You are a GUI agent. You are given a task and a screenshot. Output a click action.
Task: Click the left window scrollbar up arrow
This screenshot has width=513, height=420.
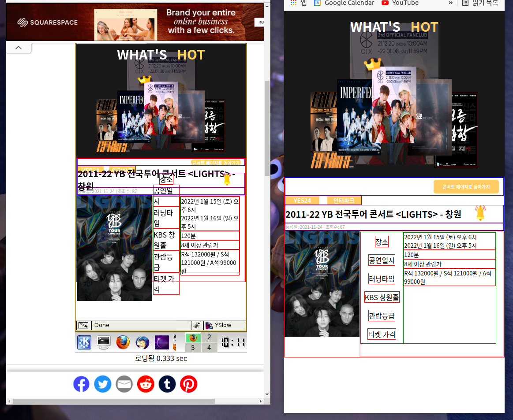(x=267, y=6)
